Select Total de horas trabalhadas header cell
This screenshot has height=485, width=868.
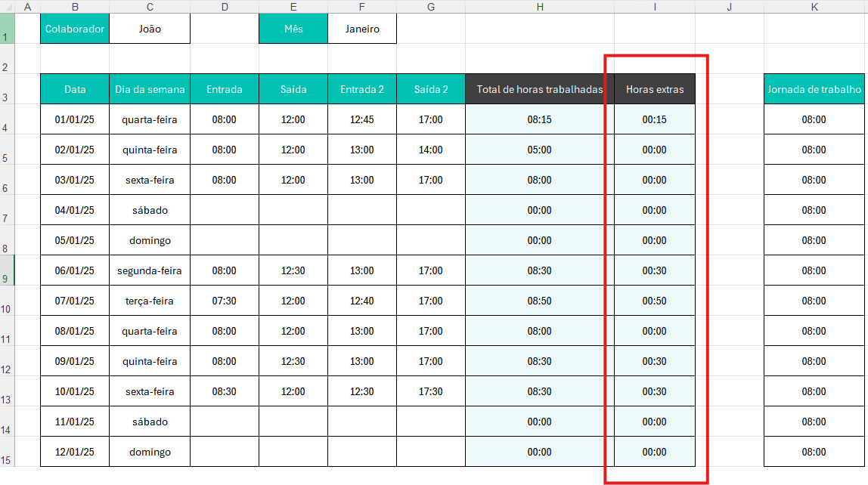tap(540, 89)
